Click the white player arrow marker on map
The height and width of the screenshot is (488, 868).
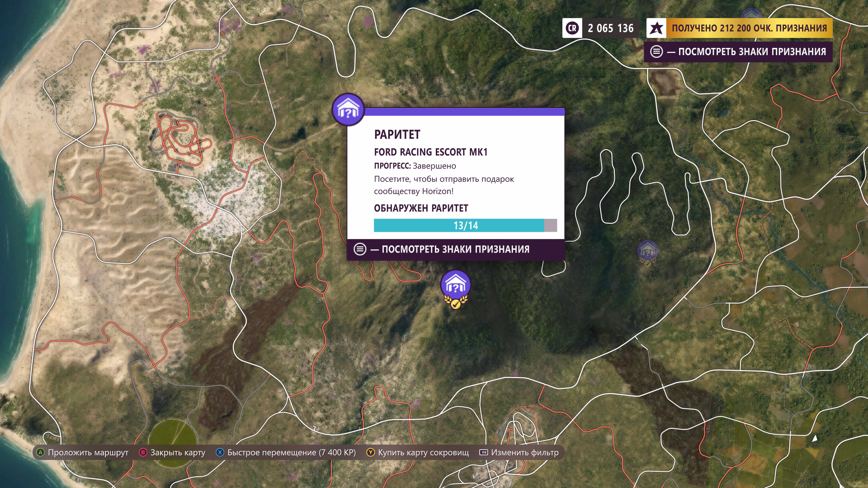815,438
